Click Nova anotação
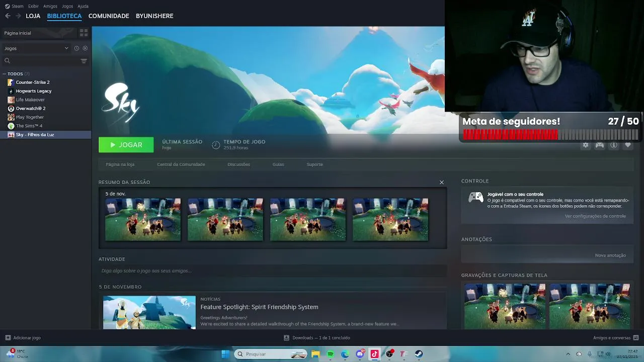 [x=610, y=255]
